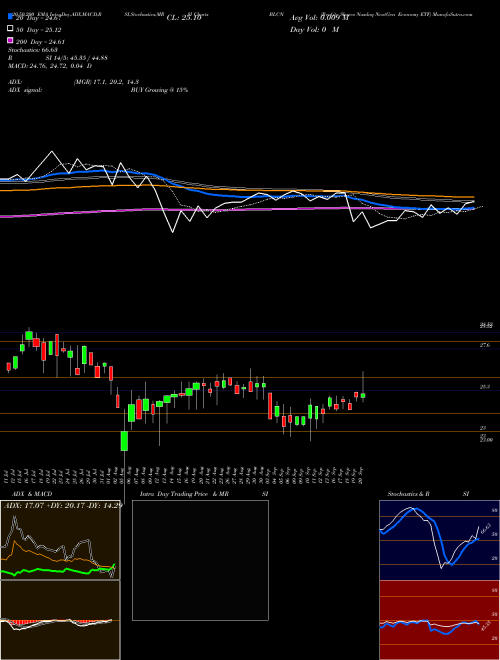500x660 pixels.
Task: Select the '200 Day - 24.61' legend text
Action: coord(40,42)
